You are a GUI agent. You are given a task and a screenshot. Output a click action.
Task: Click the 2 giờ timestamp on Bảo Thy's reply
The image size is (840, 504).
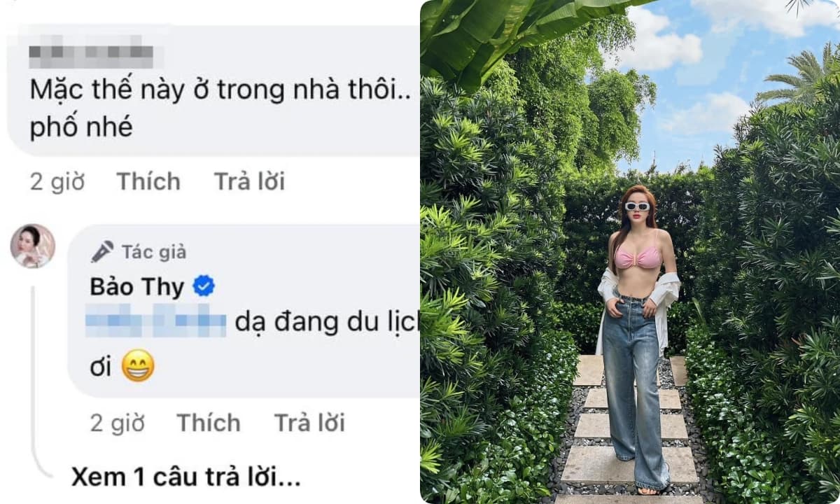117,423
